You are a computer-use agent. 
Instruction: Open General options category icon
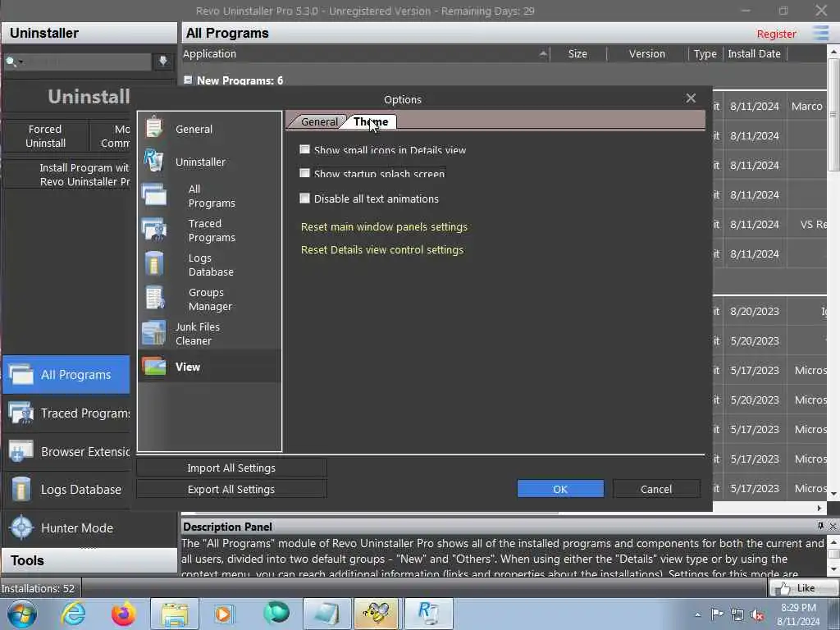[x=153, y=128]
